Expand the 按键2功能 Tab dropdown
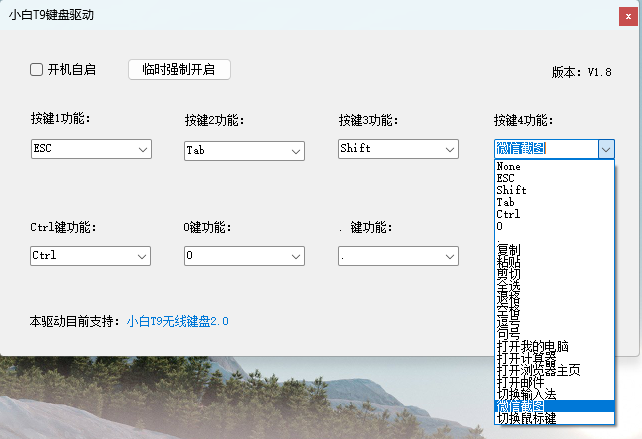The width and height of the screenshot is (642, 439). (244, 151)
